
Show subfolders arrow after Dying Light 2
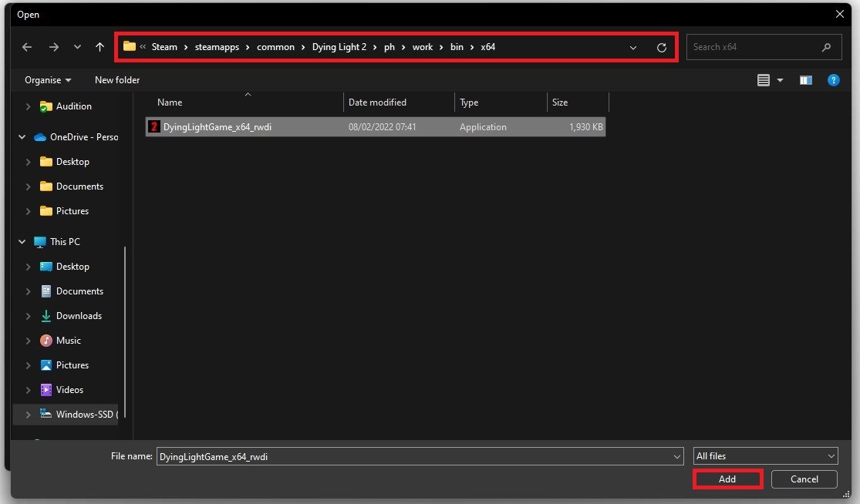375,48
